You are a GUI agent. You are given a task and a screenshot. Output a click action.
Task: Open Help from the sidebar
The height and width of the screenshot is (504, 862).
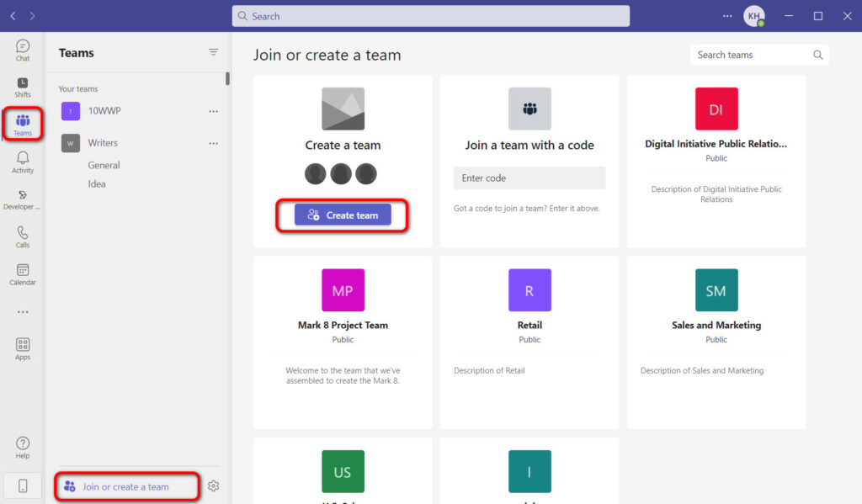22,446
